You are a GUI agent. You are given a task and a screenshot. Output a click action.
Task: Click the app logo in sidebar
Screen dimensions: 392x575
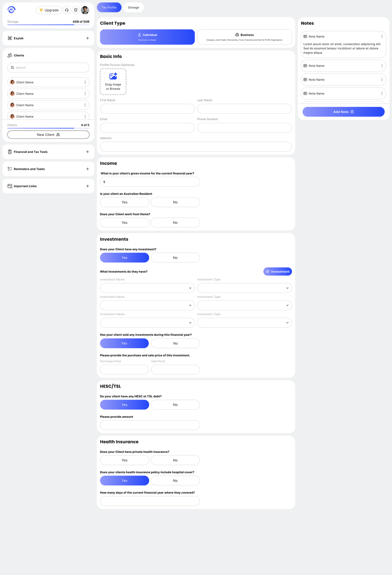coord(12,10)
